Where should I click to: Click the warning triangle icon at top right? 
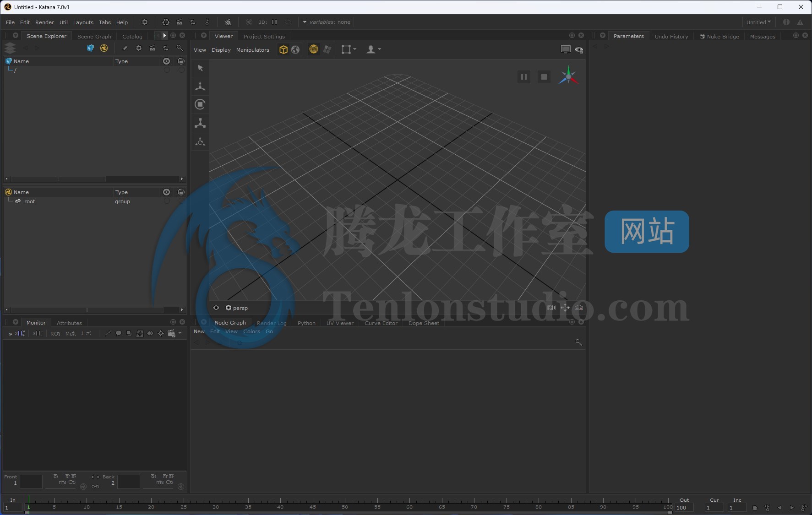coord(800,22)
